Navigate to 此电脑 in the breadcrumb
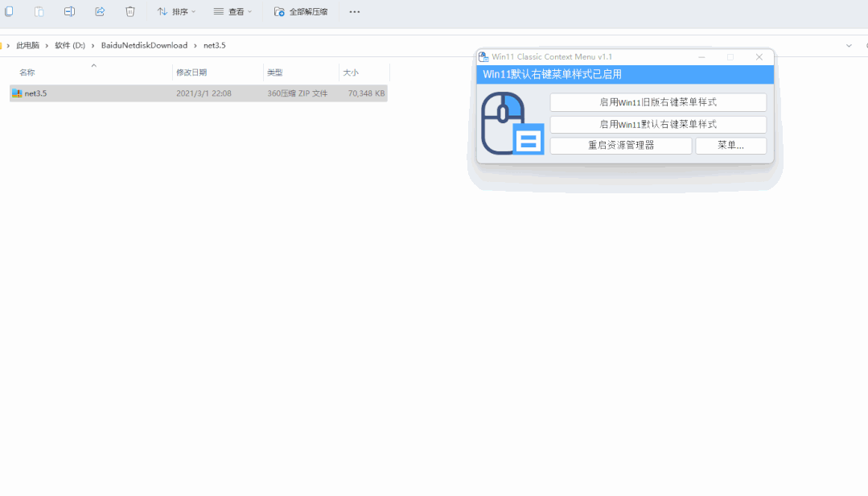This screenshot has height=496, width=868. click(27, 45)
